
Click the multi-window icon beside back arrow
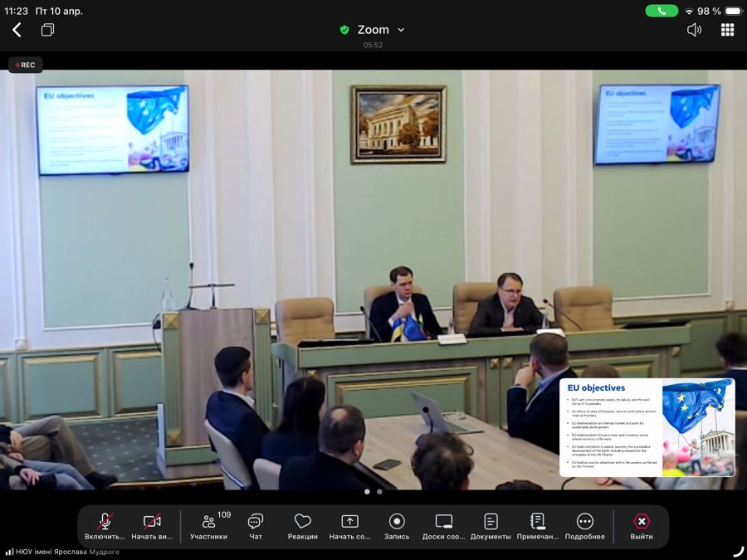(x=47, y=30)
